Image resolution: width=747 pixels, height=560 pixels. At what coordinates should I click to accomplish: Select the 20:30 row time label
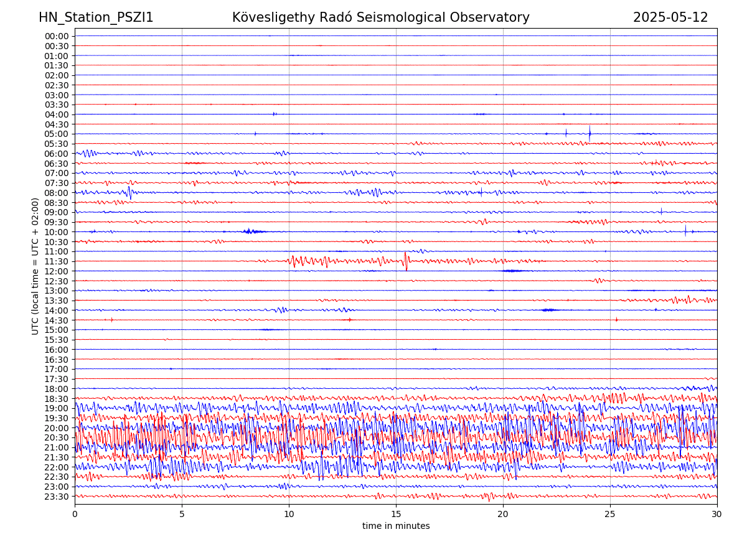57,437
